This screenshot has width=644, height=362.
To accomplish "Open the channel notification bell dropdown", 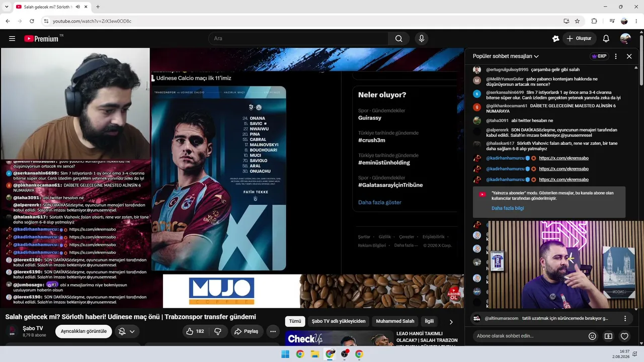I will (126, 331).
